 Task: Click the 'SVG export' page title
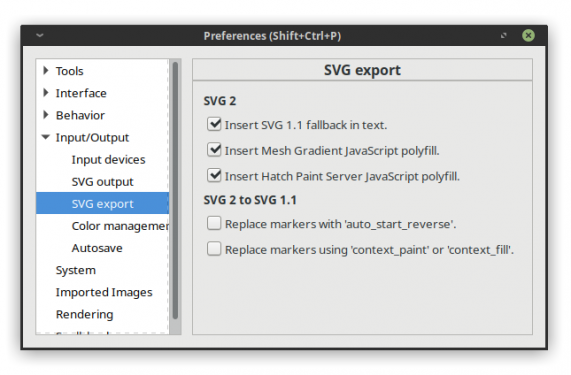pos(362,70)
